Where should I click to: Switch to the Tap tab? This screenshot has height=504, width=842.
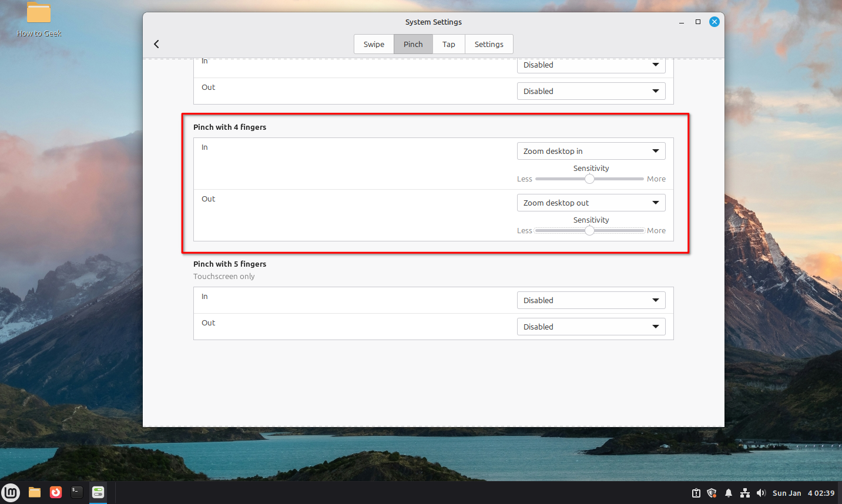tap(448, 43)
